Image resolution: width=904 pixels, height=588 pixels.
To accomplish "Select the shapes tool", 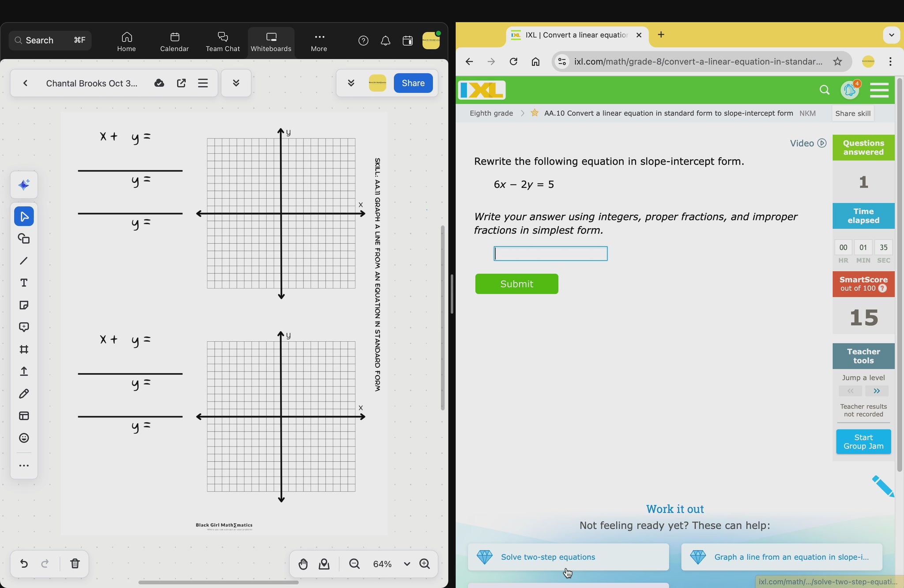I will 24,239.
